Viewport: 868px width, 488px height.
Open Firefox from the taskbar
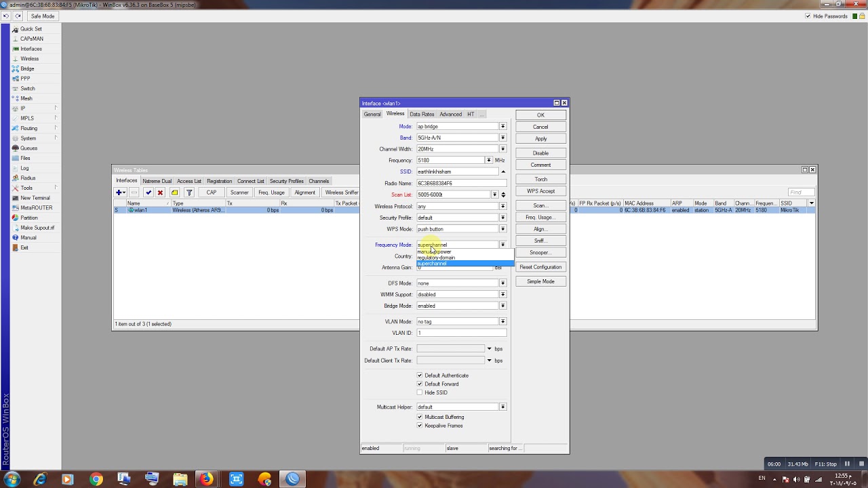(206, 479)
